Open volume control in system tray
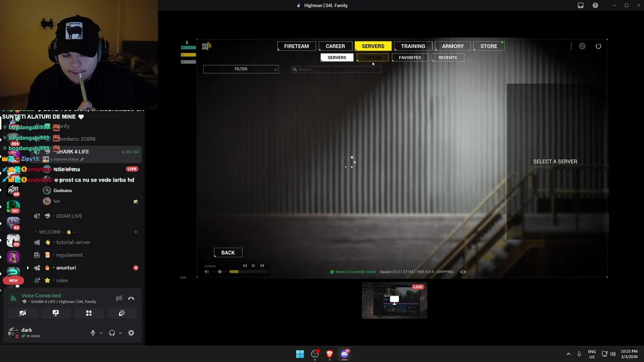The height and width of the screenshot is (362, 644). (x=613, y=354)
